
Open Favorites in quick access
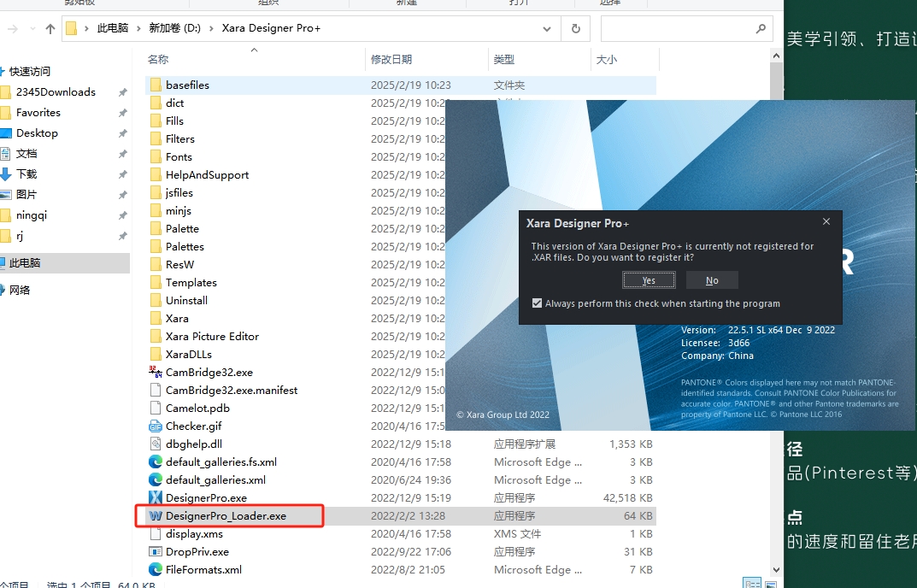coord(38,112)
